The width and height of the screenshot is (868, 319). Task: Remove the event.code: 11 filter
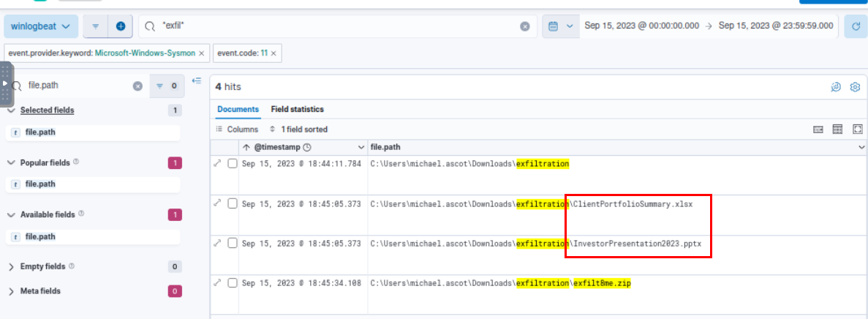pyautogui.click(x=273, y=53)
